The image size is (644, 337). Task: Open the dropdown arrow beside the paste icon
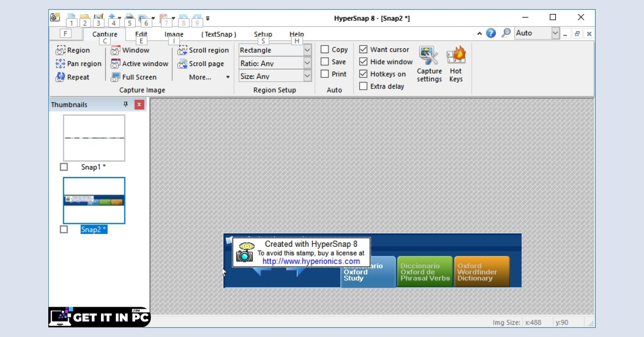click(x=173, y=18)
